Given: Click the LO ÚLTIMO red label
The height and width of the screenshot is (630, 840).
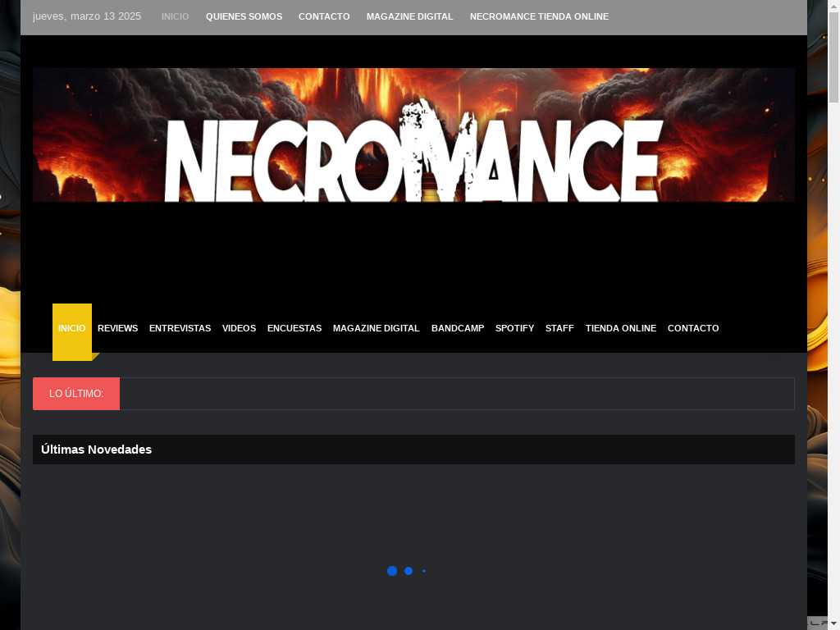Looking at the screenshot, I should click(76, 394).
